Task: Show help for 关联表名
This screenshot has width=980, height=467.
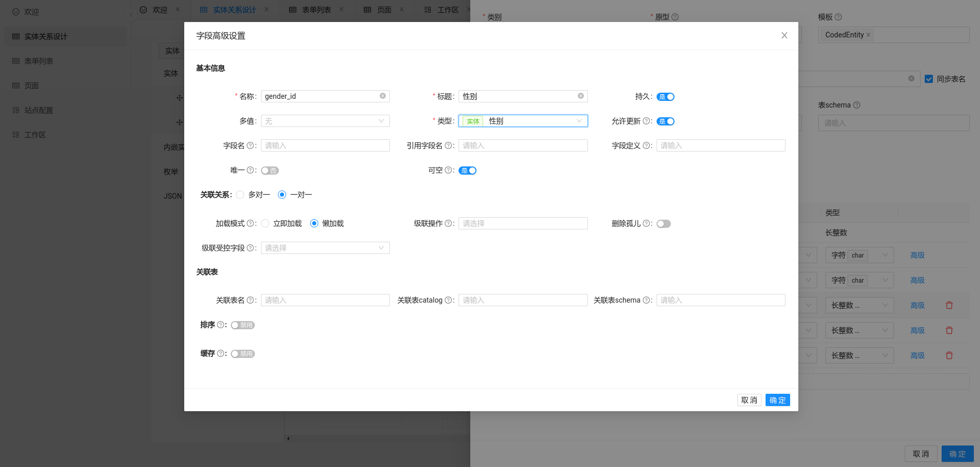Action: click(250, 301)
